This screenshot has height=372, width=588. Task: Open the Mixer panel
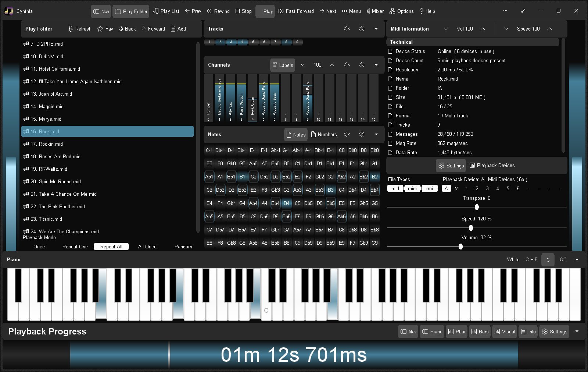click(x=375, y=11)
